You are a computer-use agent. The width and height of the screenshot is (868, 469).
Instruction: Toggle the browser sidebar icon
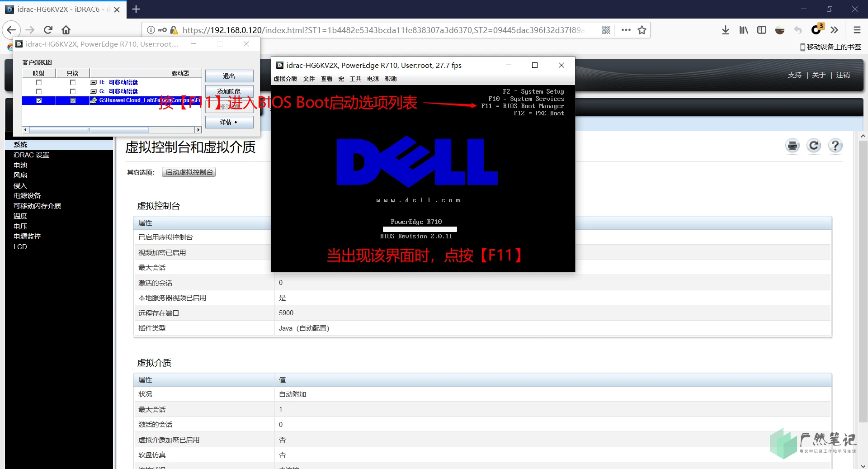pos(762,30)
